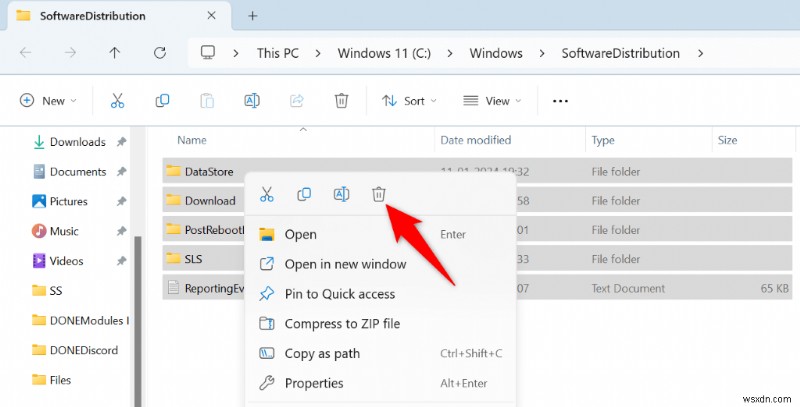The image size is (800, 407).
Task: Click the monitor icon in the address bar
Action: tap(208, 53)
